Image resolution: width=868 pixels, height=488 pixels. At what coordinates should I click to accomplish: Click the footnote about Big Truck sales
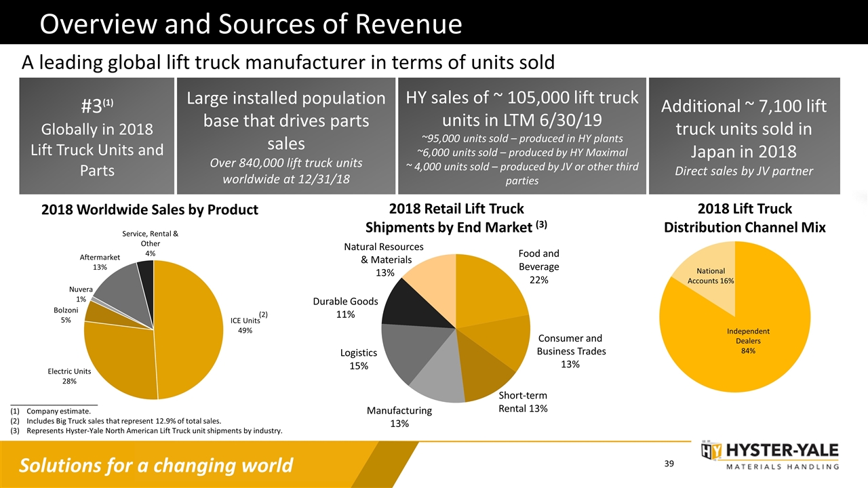tap(115, 421)
